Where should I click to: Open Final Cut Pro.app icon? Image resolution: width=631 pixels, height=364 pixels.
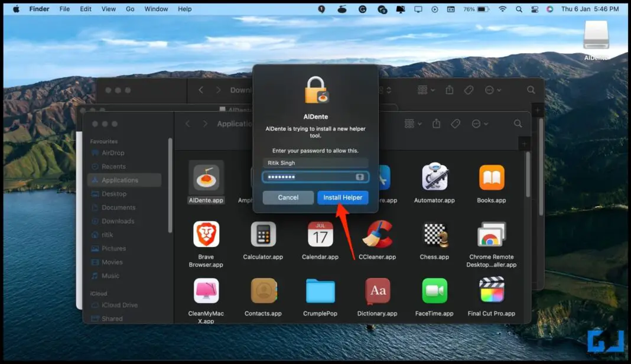(x=492, y=291)
